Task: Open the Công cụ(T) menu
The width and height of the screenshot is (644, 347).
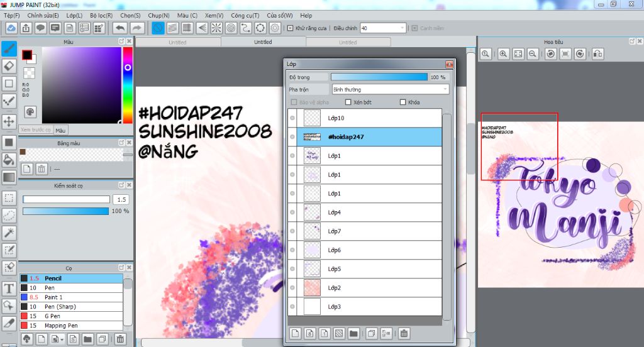Action: click(x=245, y=16)
